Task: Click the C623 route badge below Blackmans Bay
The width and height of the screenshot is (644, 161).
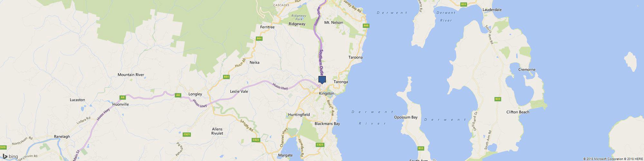Action: 320,145
